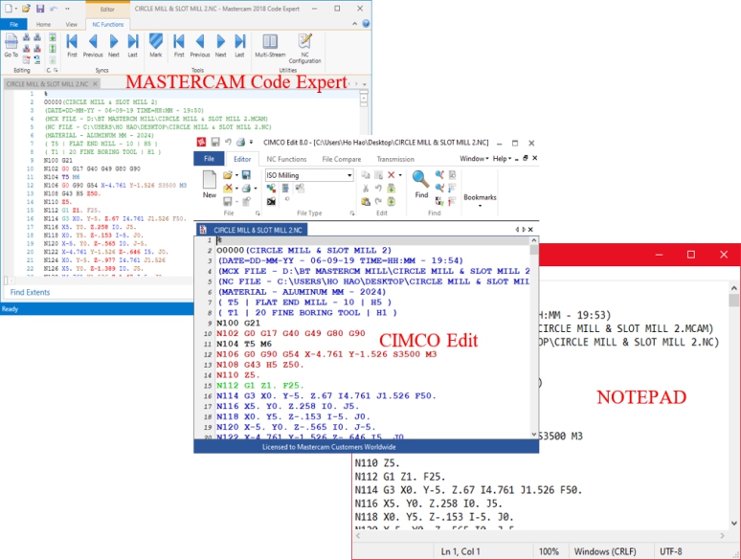Switch to the File Compare tab
Viewport: 741px width, 560px height.
[341, 159]
